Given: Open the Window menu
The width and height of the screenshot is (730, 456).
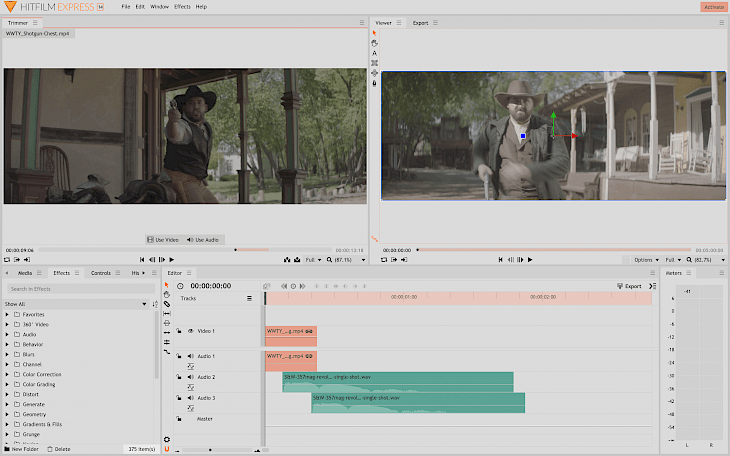Looking at the screenshot, I should click(159, 7).
